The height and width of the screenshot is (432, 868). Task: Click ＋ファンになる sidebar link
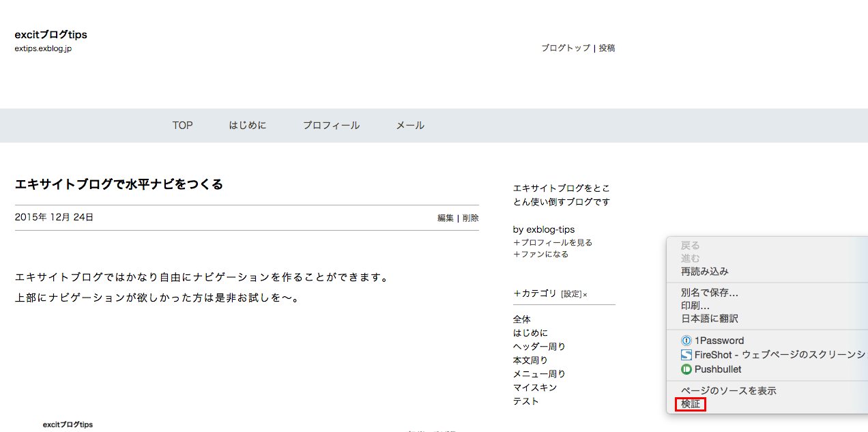[540, 255]
